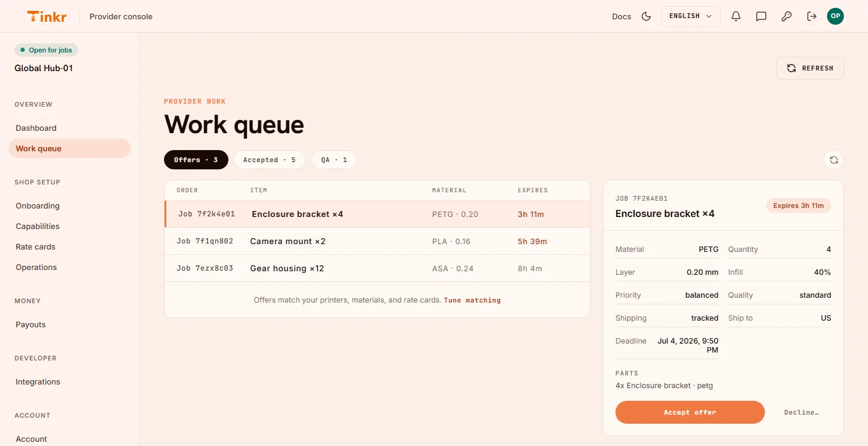Image resolution: width=868 pixels, height=446 pixels.
Task: Click the Job 7ezx8c03 order ID
Action: [x=205, y=268]
